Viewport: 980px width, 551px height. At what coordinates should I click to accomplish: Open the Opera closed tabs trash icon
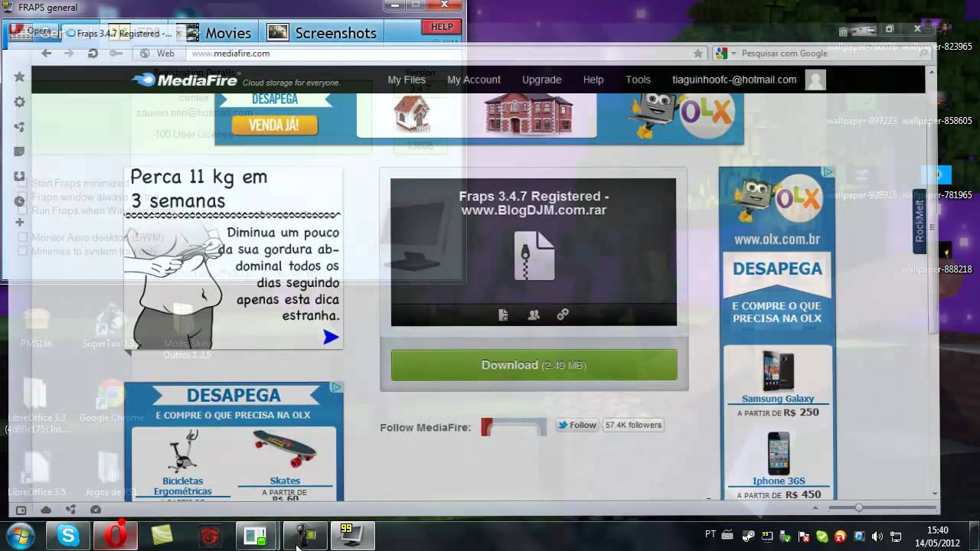pyautogui.click(x=843, y=32)
